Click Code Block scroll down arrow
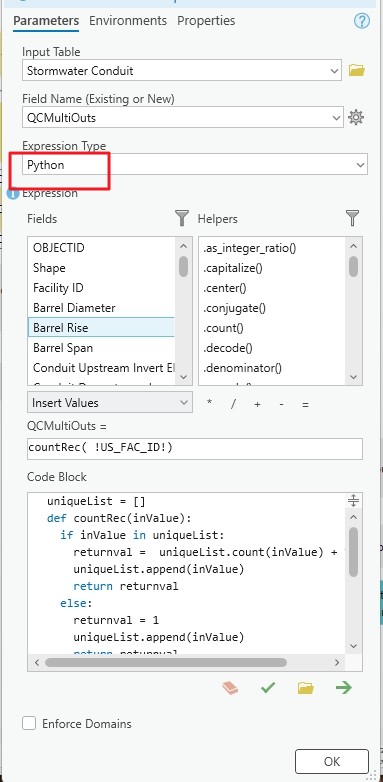The image size is (383, 782). coord(354,646)
